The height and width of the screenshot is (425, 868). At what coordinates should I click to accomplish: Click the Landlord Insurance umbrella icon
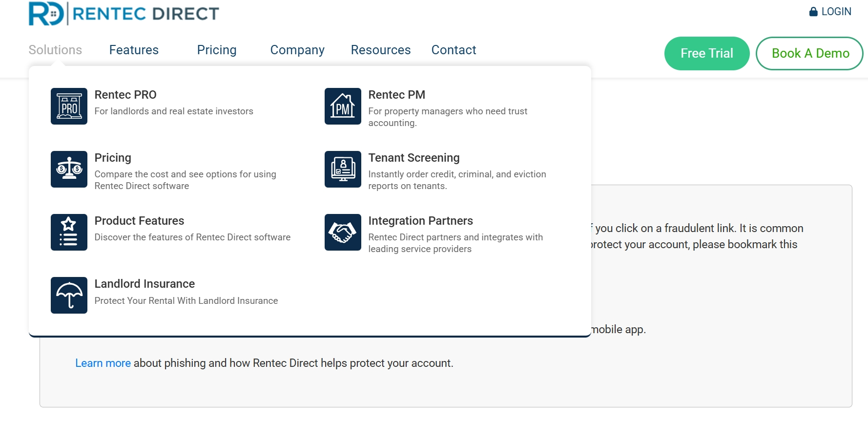(x=69, y=295)
